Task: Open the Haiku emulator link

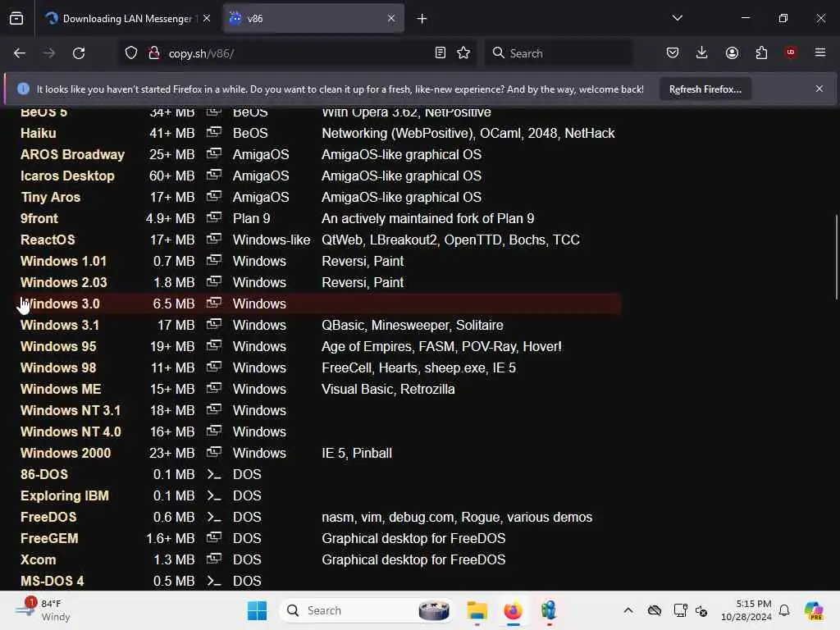Action: point(38,134)
